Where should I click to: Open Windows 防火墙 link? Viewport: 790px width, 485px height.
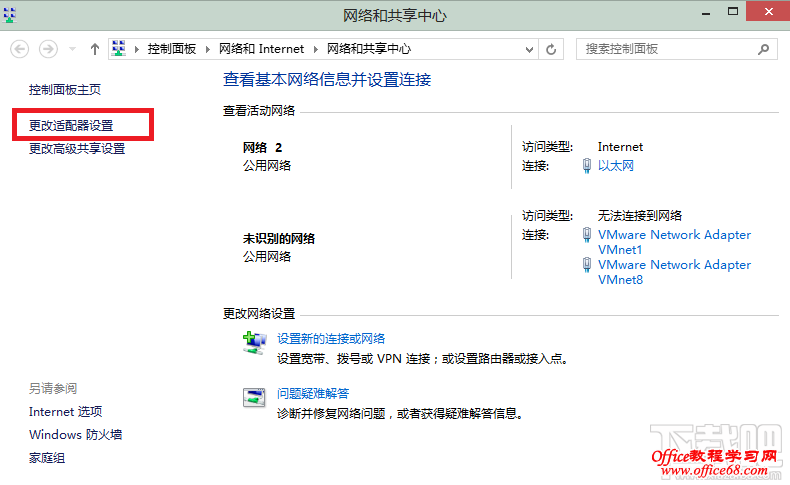pos(76,434)
